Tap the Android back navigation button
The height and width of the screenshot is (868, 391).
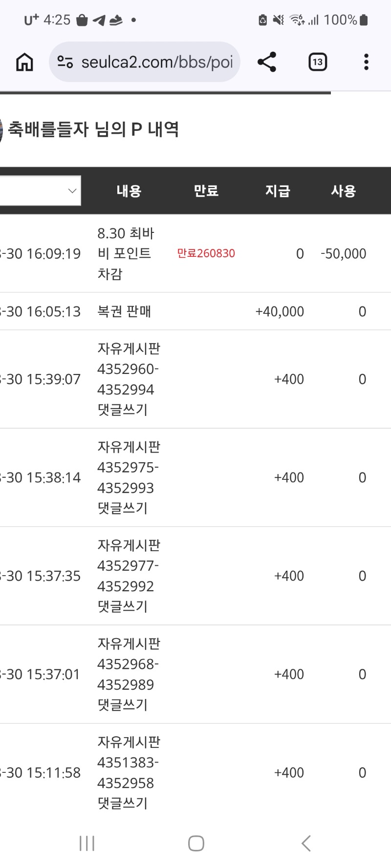(x=306, y=843)
